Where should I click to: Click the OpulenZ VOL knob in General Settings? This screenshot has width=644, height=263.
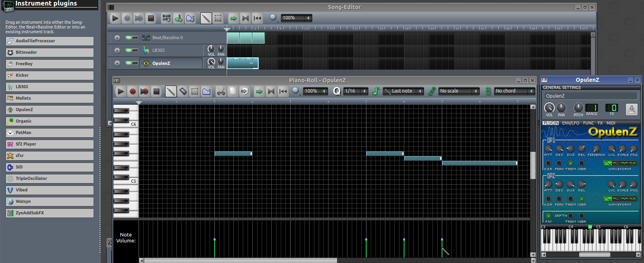coord(549,108)
